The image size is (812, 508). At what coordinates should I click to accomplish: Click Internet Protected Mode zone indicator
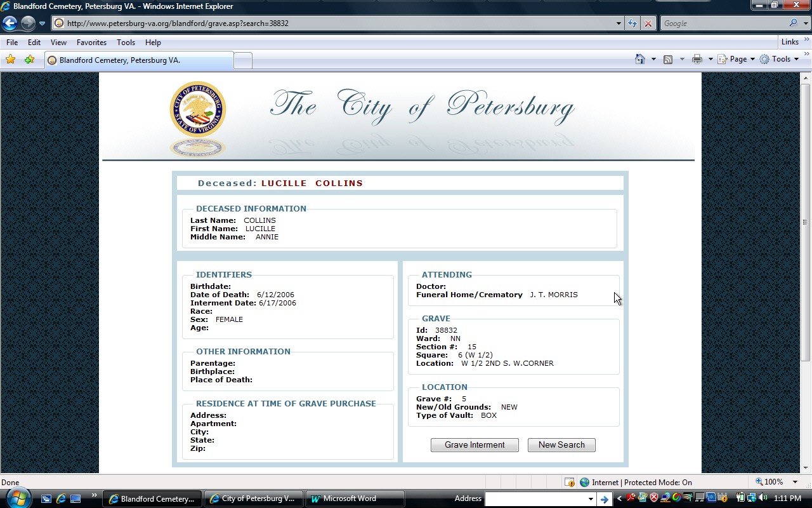[636, 483]
